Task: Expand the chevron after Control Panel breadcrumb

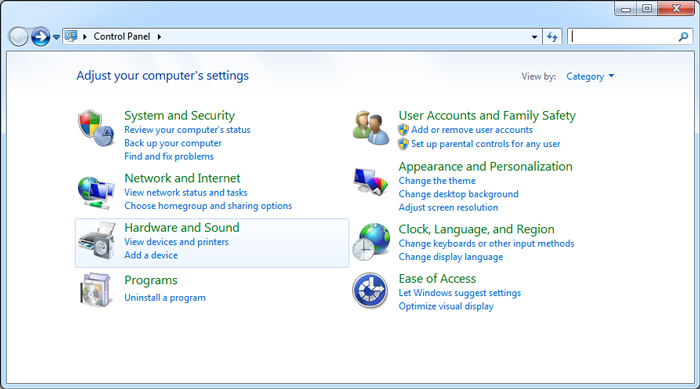Action: (x=159, y=37)
